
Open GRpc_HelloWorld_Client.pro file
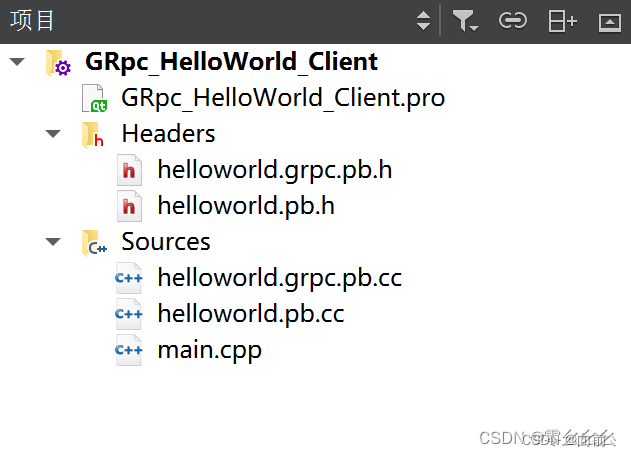point(283,98)
